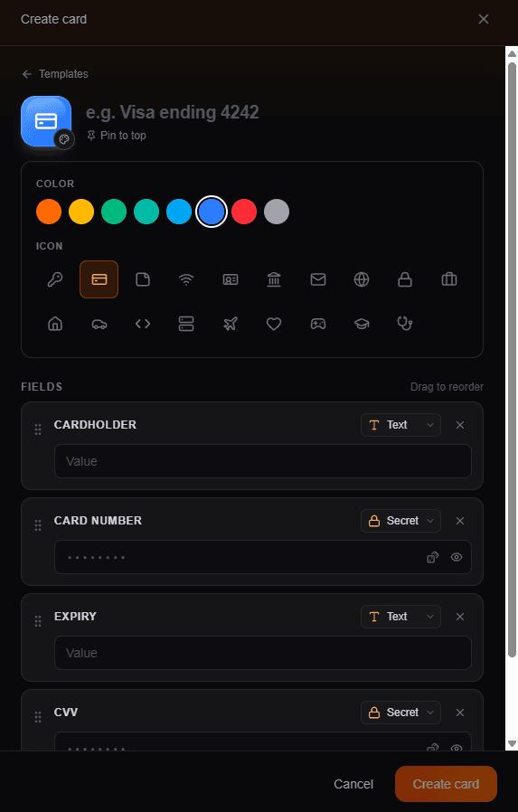Open Card Number type dropdown
Image resolution: width=518 pixels, height=812 pixels.
(x=400, y=521)
